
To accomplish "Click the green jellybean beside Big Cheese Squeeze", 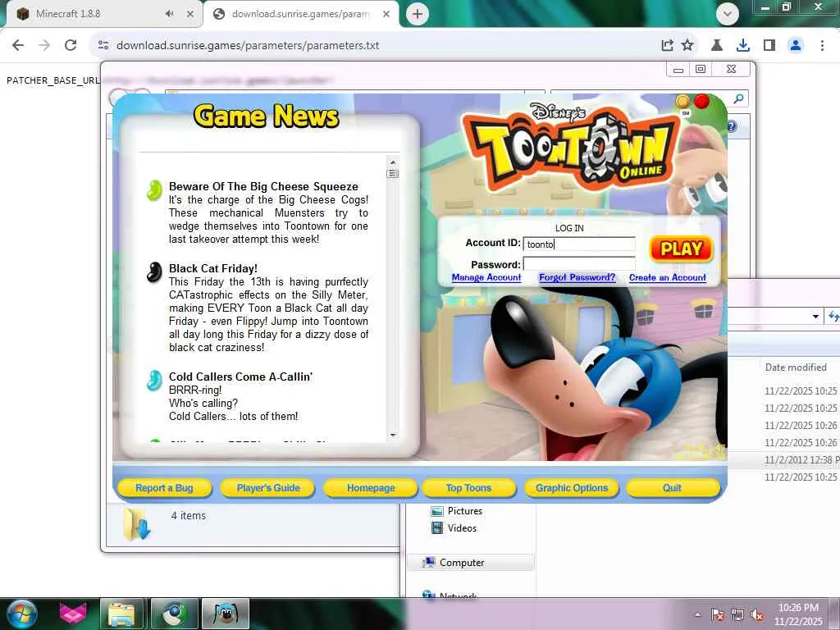I will [154, 190].
